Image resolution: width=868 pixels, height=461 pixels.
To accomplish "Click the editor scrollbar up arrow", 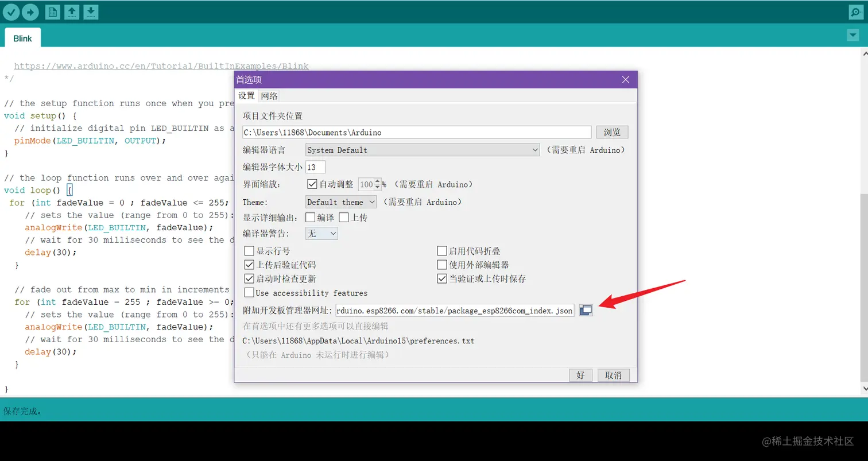I will pos(863,53).
